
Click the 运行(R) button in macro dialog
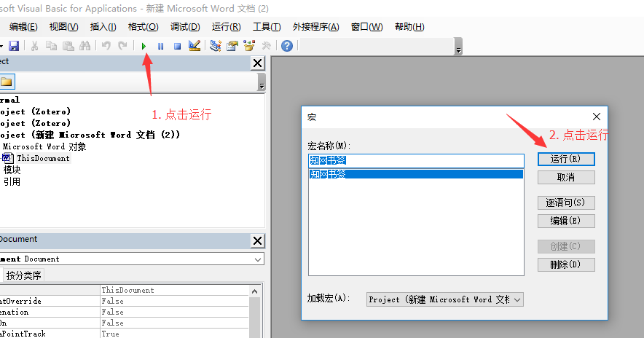566,160
